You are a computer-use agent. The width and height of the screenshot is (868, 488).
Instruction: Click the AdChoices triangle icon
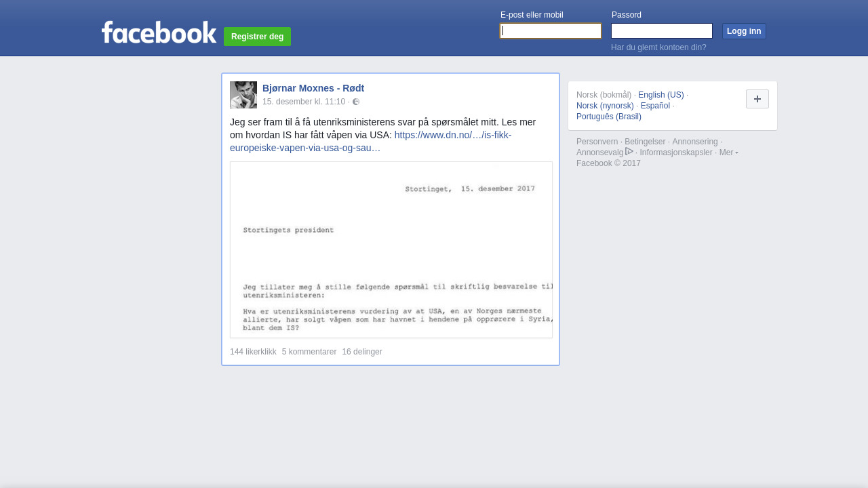[629, 151]
